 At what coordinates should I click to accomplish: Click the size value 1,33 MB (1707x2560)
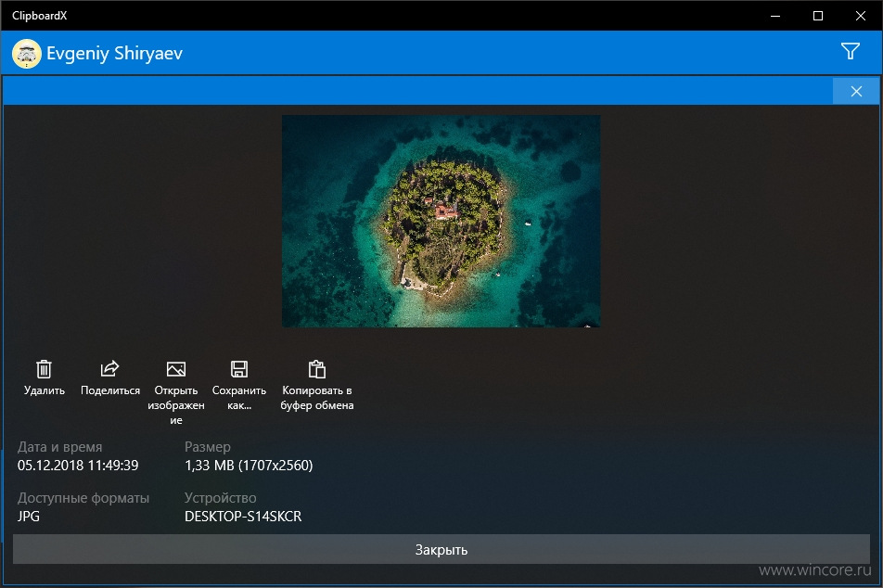tap(249, 466)
